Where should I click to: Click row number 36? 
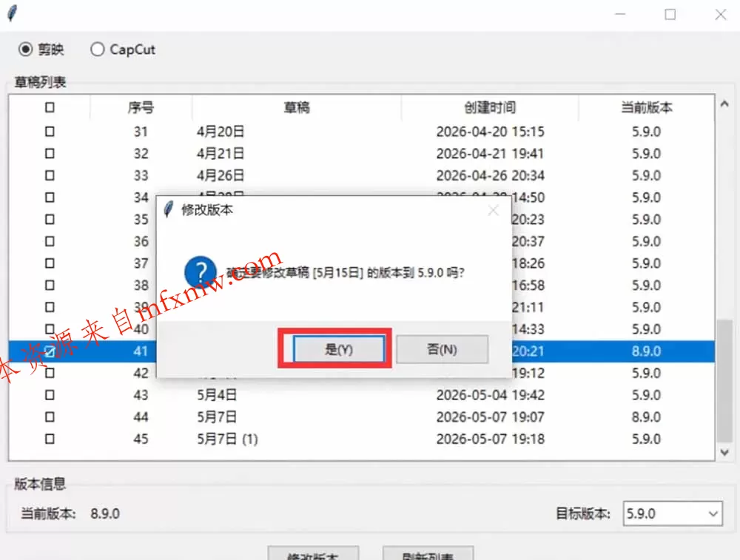(x=141, y=241)
